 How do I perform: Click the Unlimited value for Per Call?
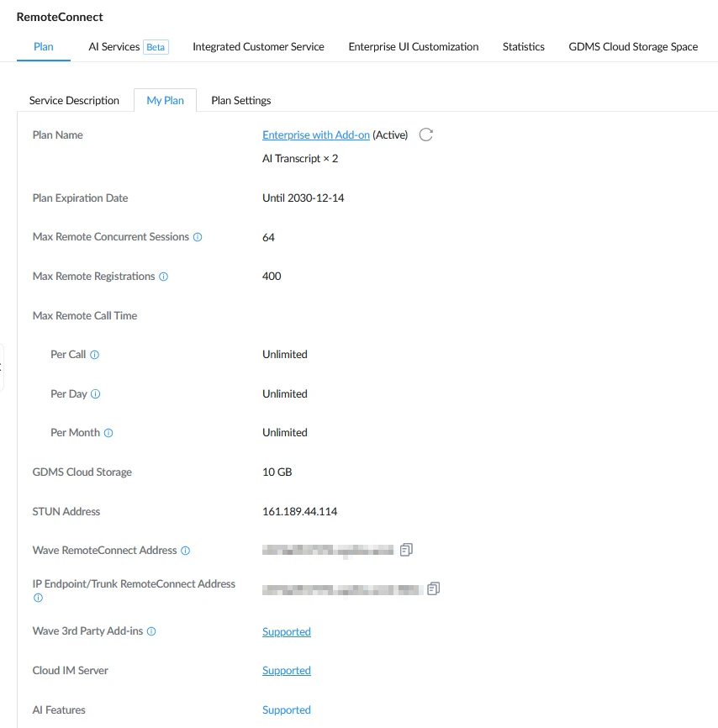pyautogui.click(x=285, y=354)
